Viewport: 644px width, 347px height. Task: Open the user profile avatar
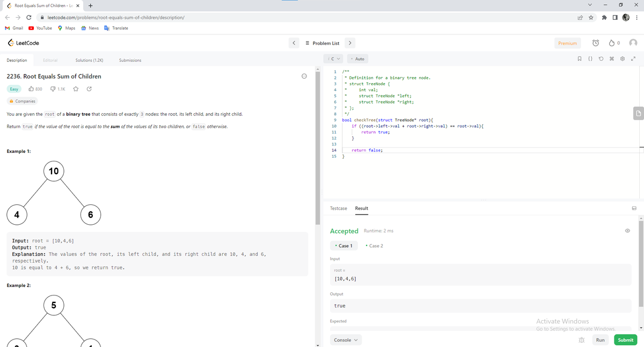[633, 43]
